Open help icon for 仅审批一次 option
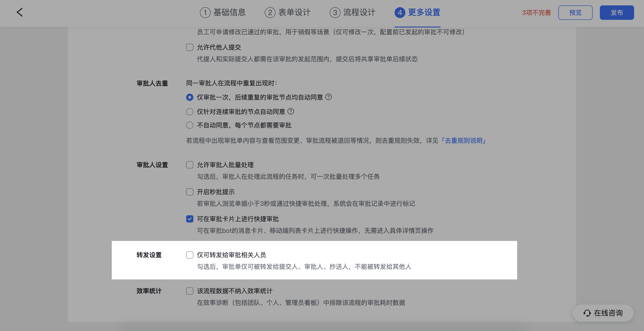Viewport: 644px width, 331px height. point(329,97)
